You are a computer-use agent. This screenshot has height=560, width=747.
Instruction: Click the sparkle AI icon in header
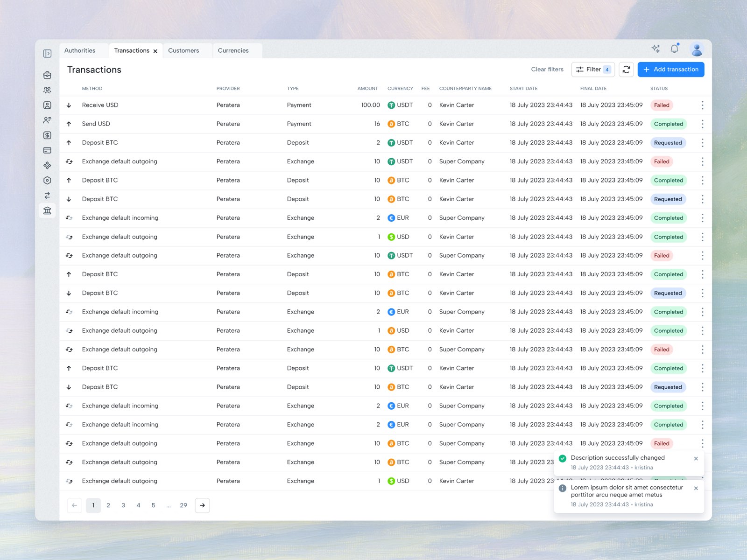coord(655,49)
